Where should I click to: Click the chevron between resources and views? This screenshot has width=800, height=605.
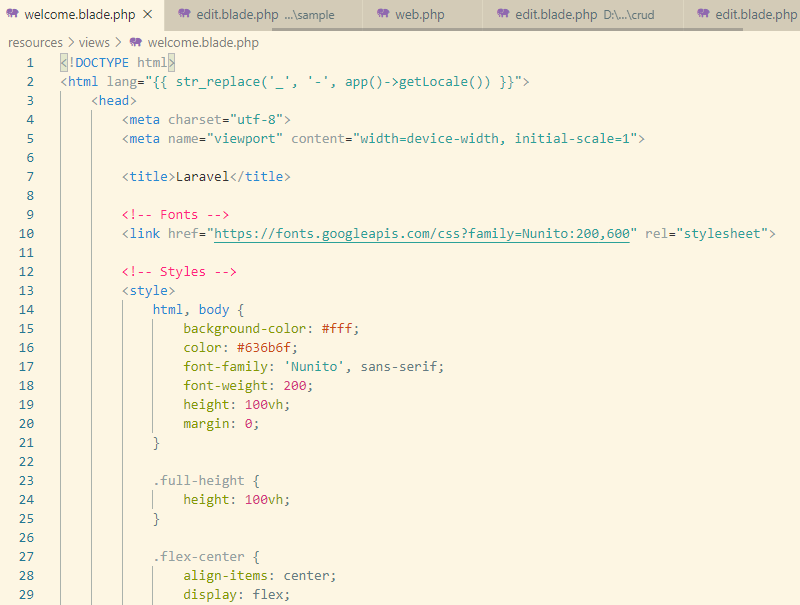[x=69, y=43]
